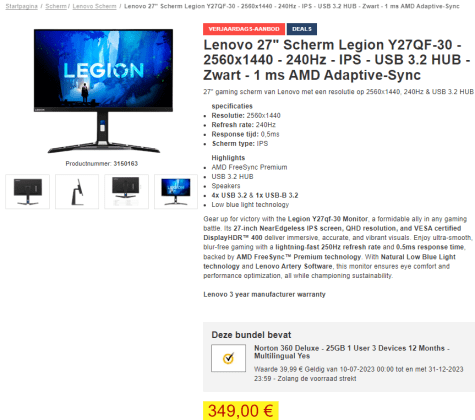Click the Verjaardags-aanbod red badge
Viewport: 475px width, 420px height.
(x=244, y=29)
